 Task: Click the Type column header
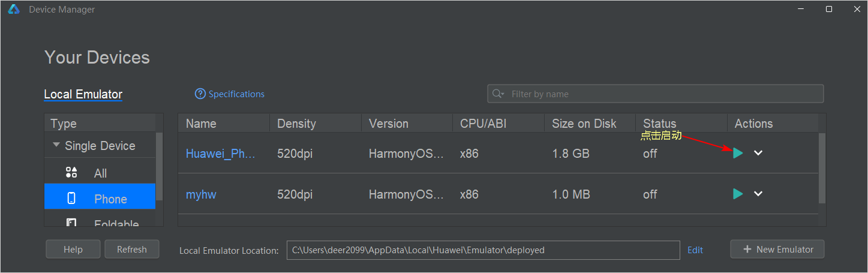100,124
